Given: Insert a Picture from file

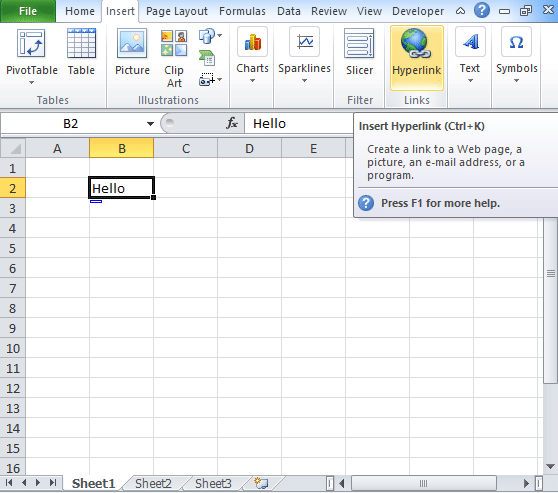Looking at the screenshot, I should click(x=132, y=52).
